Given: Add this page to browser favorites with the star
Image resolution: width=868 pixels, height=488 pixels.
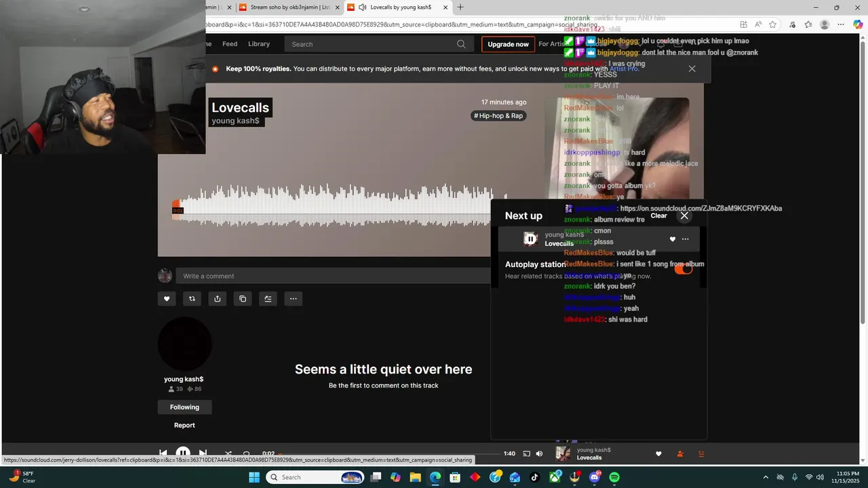Looking at the screenshot, I should tap(772, 24).
